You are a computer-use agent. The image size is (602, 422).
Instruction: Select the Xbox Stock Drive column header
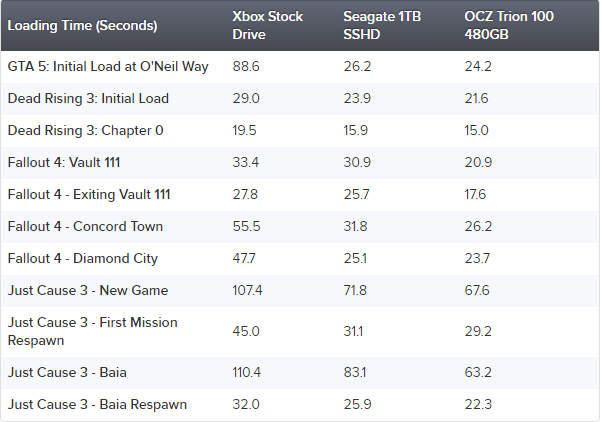point(268,25)
